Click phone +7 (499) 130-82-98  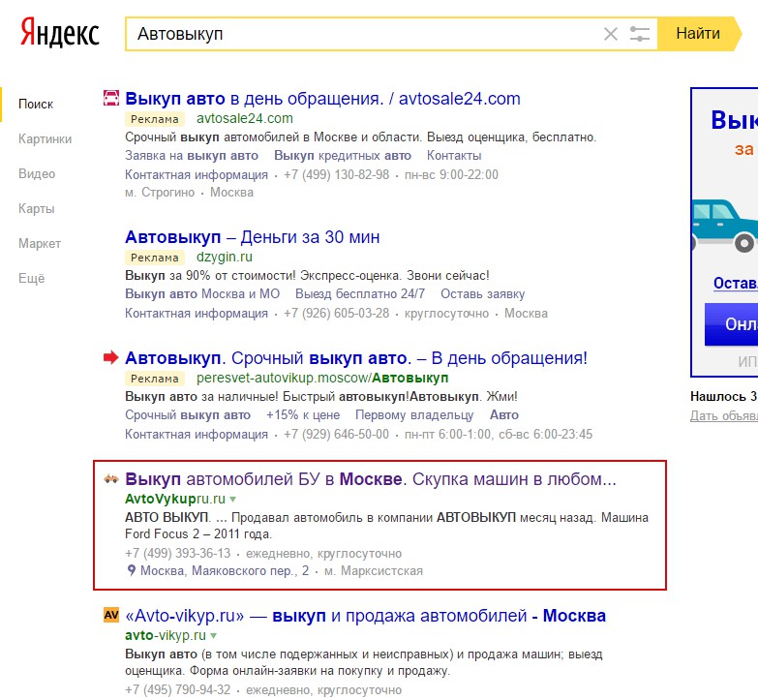(x=336, y=174)
